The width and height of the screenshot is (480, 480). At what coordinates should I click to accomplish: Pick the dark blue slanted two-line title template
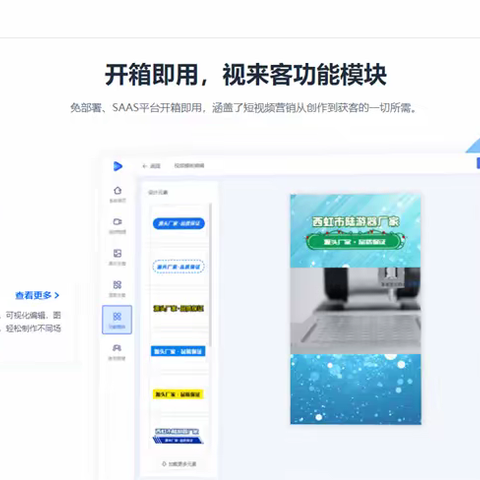coord(178,436)
